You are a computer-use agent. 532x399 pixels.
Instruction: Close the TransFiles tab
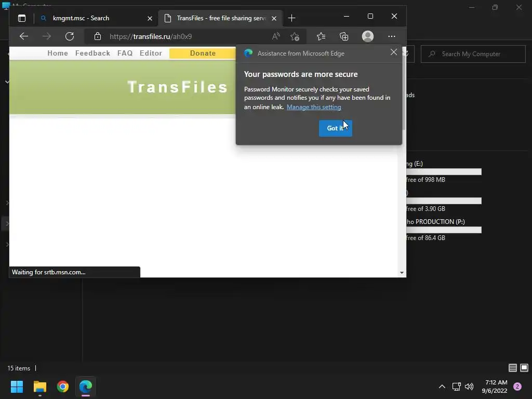[x=274, y=18]
